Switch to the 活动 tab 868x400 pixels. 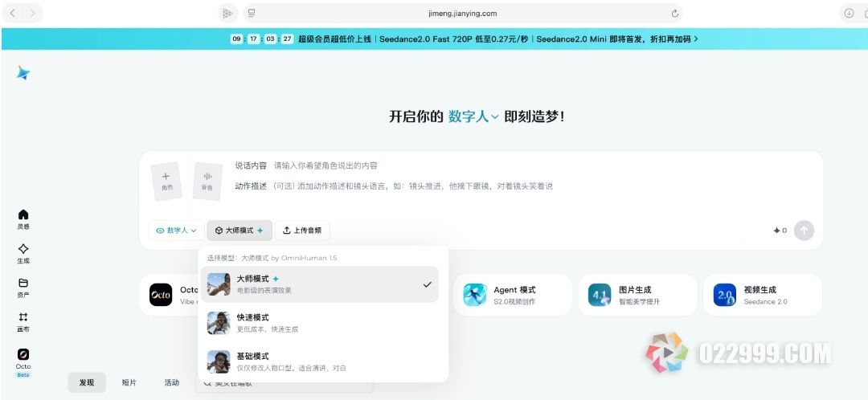172,382
